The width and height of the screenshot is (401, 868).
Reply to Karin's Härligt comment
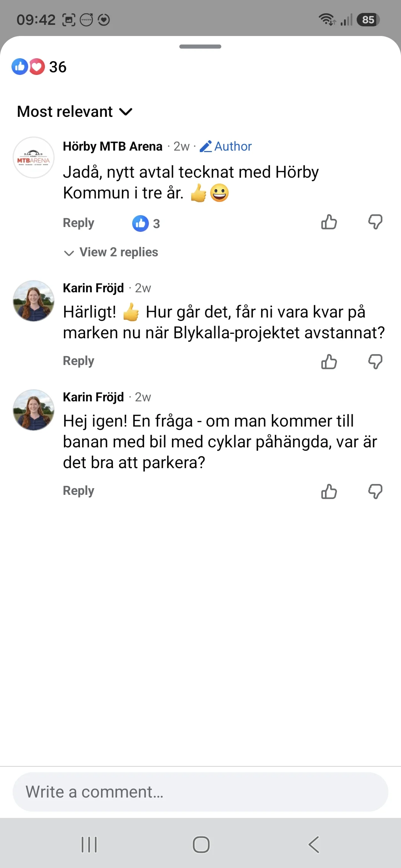click(x=78, y=361)
